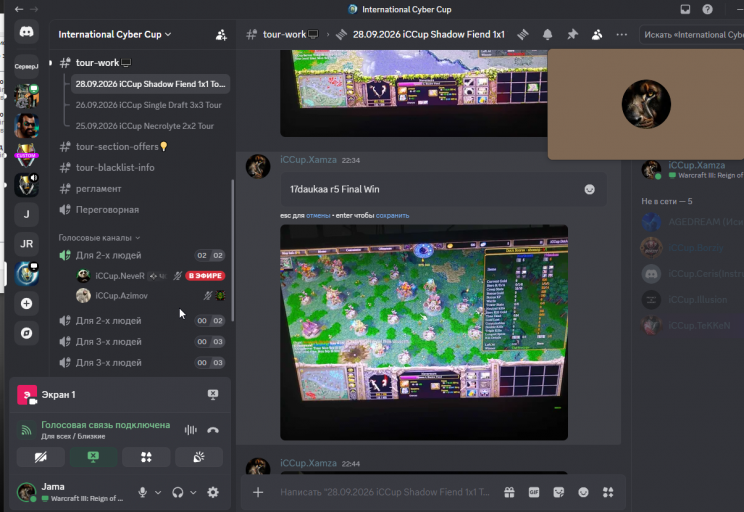Open the threads icon in channel header

[523, 35]
